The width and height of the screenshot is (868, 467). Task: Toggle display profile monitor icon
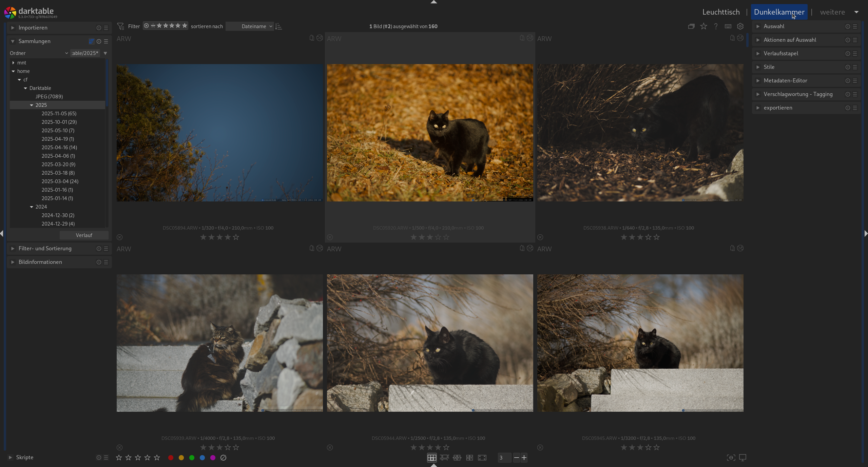[x=742, y=458]
